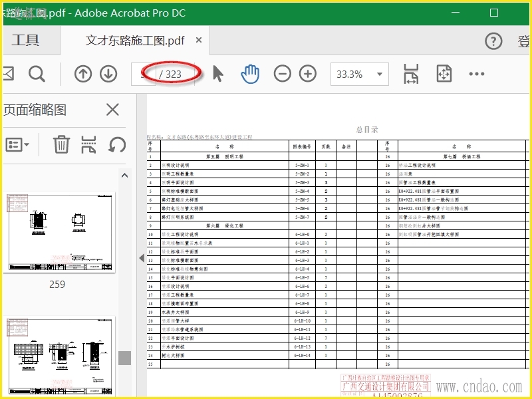This screenshot has height=399, width=532.
Task: Go to previous page with up arrow
Action: 83,74
